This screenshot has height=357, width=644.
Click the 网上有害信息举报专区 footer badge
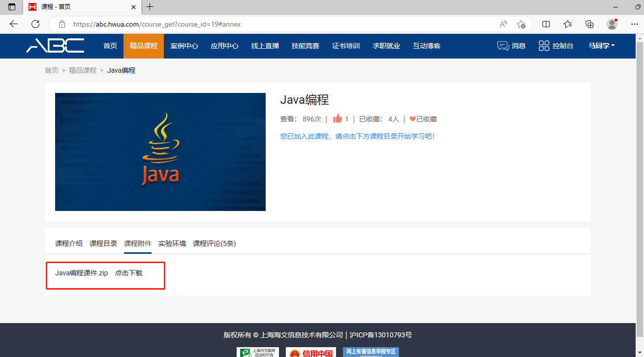point(371,352)
